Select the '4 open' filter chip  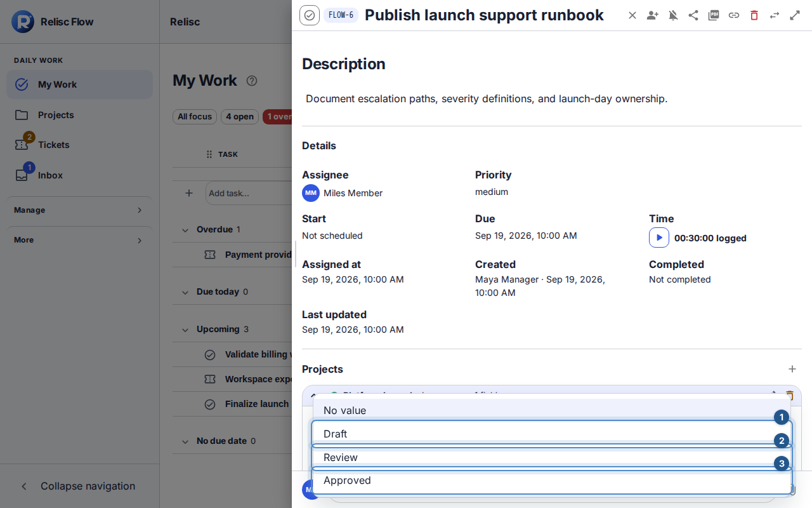(240, 117)
